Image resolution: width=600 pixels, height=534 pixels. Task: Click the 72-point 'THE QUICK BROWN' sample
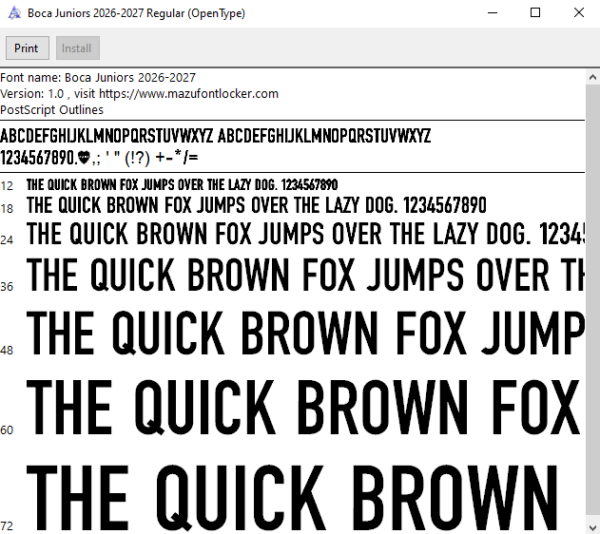pos(292,497)
